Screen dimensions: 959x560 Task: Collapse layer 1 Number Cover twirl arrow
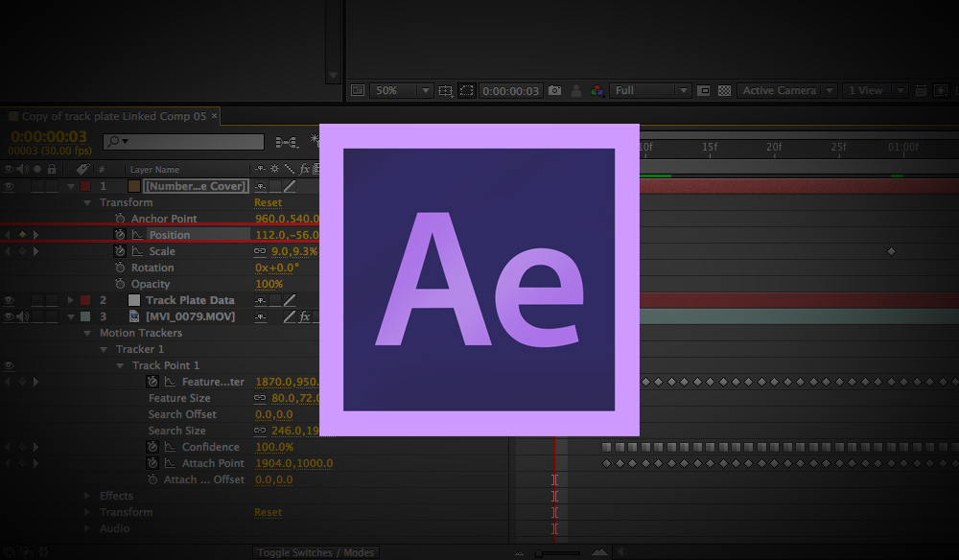[71, 186]
